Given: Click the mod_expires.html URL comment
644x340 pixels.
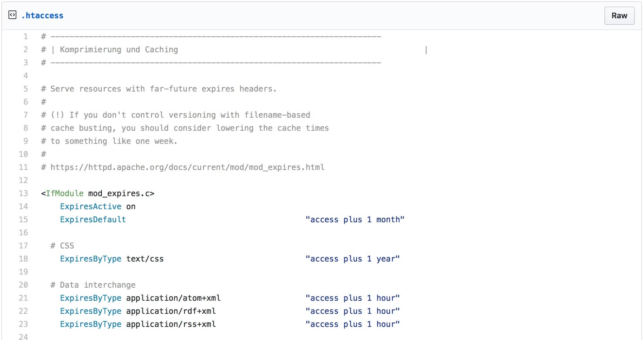Looking at the screenshot, I should point(187,167).
